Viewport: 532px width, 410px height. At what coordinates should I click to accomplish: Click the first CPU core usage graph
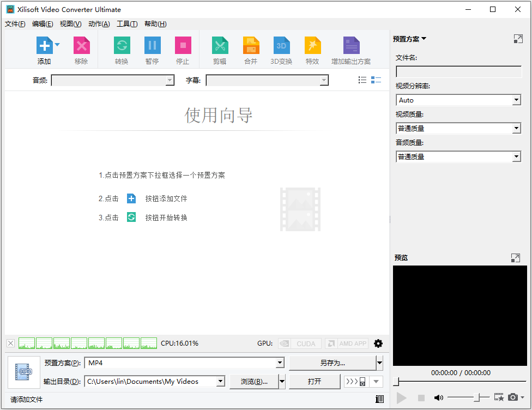(27, 343)
